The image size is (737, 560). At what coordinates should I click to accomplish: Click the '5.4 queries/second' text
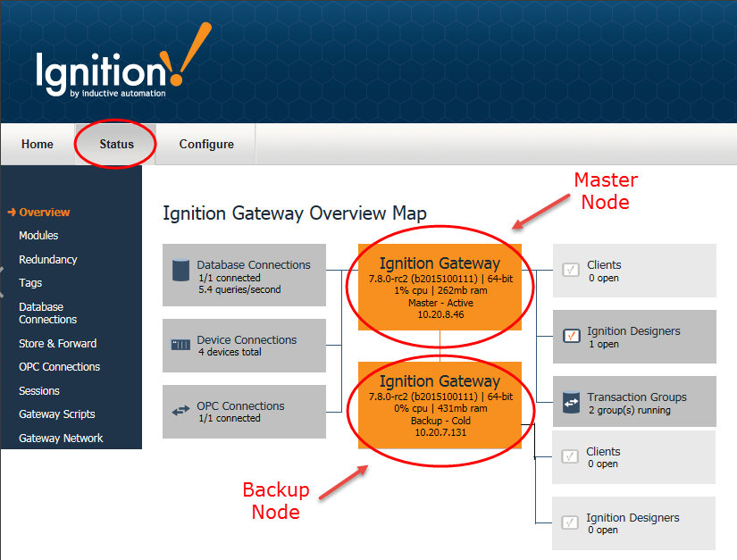point(239,289)
